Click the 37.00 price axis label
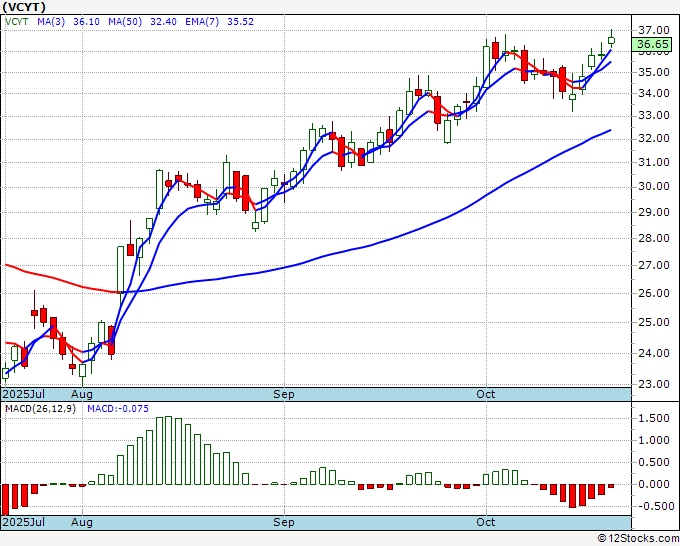 click(654, 30)
